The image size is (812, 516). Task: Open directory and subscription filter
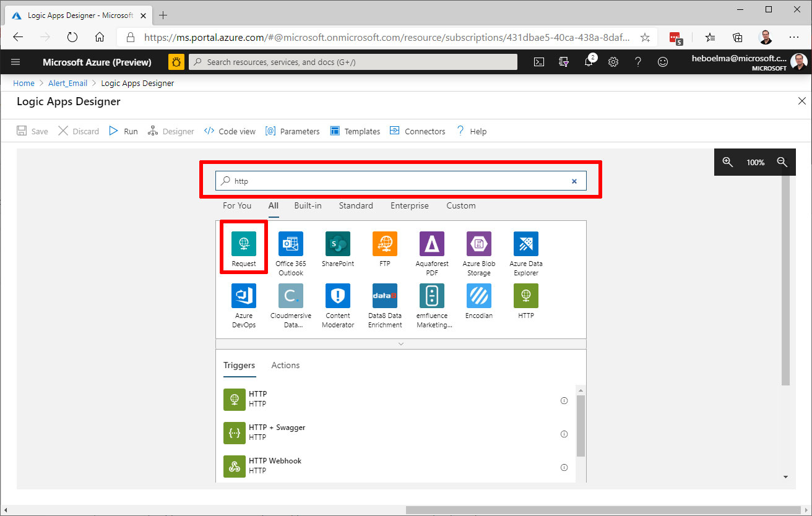[564, 62]
